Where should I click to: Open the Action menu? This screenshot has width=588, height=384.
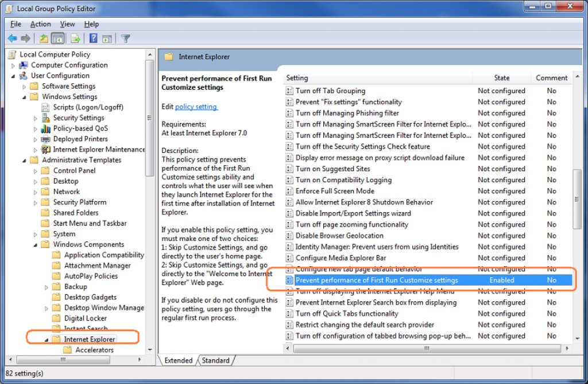[x=41, y=24]
